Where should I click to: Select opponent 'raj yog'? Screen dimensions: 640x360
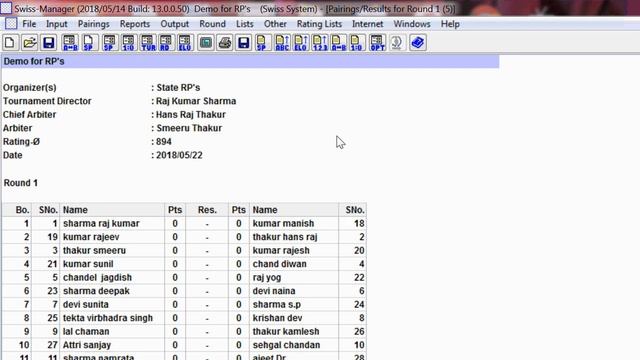click(267, 277)
